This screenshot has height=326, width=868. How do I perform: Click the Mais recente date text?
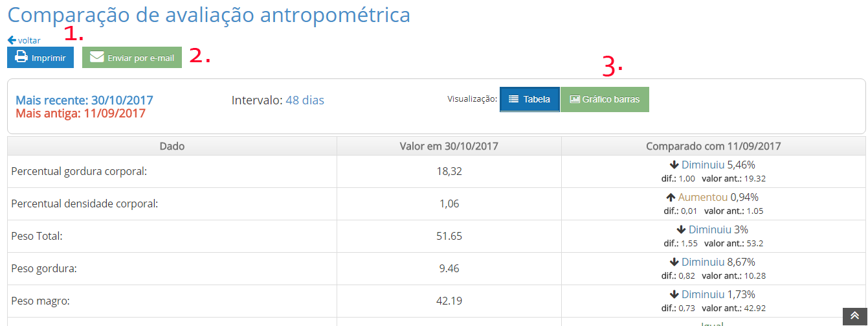pyautogui.click(x=84, y=100)
